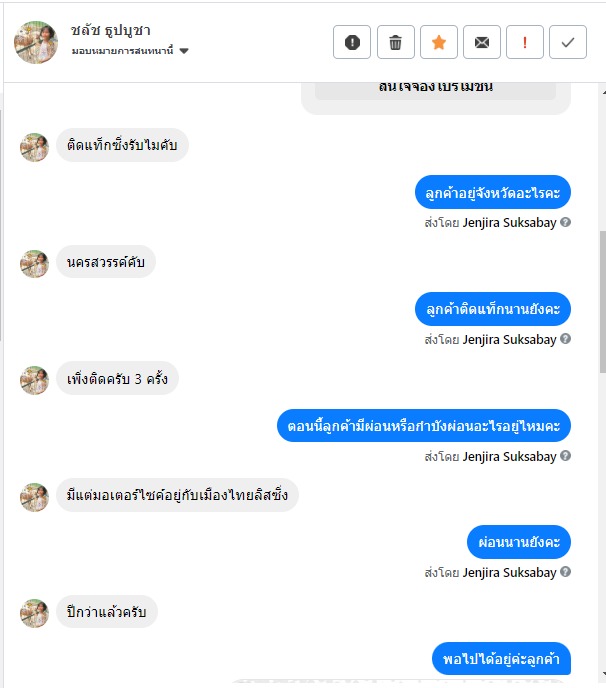This screenshot has width=606, height=688.
Task: Mark the conversation done with the checkmark
Action: point(568,42)
